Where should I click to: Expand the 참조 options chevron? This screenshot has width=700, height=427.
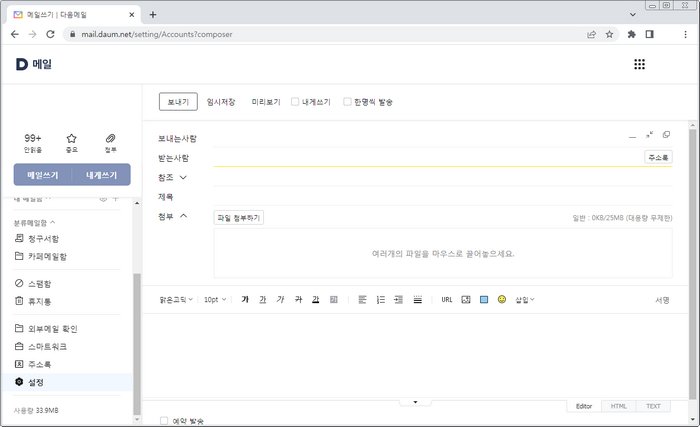click(x=183, y=177)
